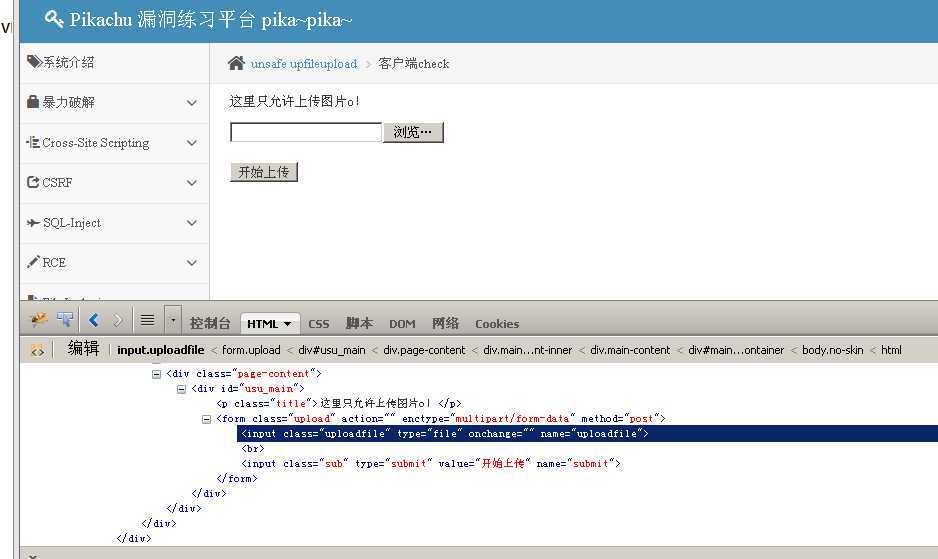Viewport: 938px width, 559px height.
Task: Click the br tag source line
Action: click(x=252, y=449)
